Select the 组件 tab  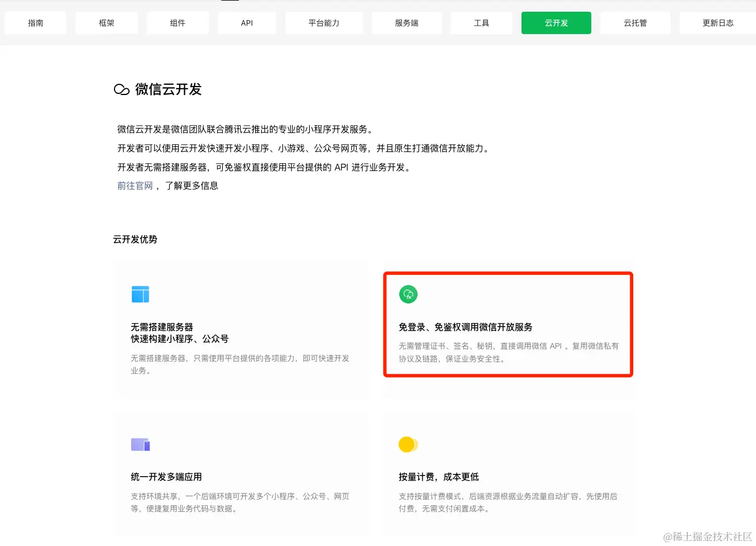[x=178, y=23]
